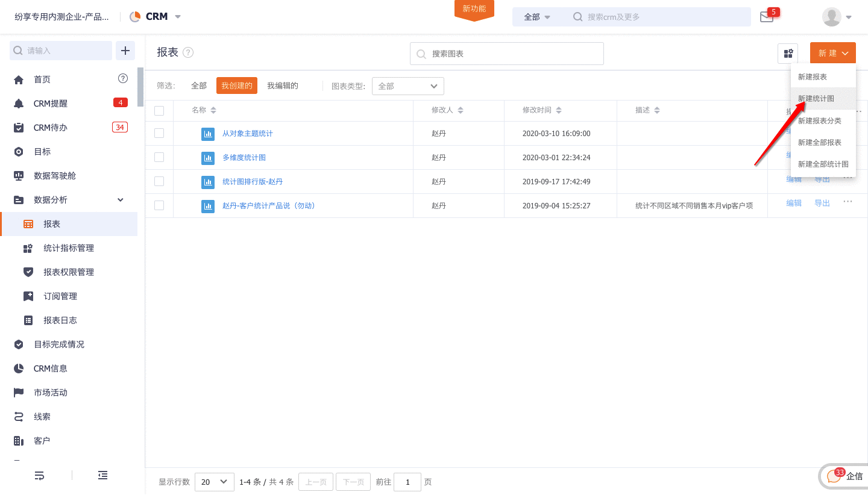Screen dimensions: 868x495
Task: Open the account menu arrow beside avatar
Action: 849,17
